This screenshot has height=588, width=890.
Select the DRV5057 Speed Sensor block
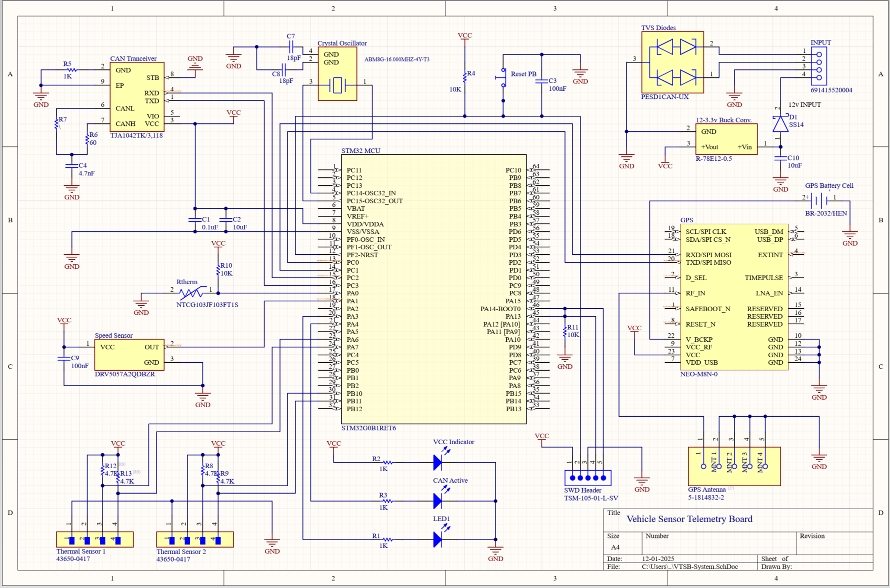pos(129,355)
